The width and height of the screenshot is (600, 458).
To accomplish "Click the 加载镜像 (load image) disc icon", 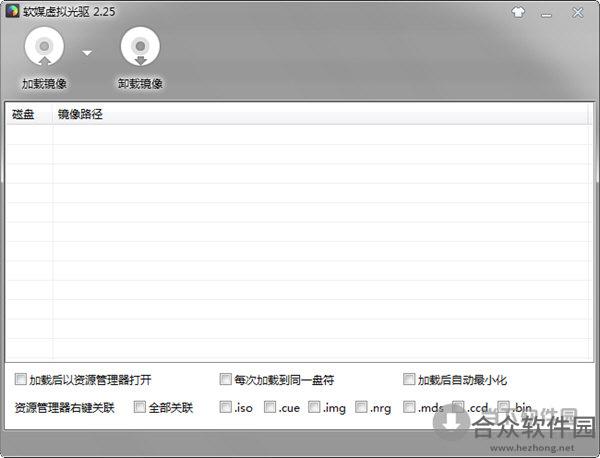I will click(44, 46).
